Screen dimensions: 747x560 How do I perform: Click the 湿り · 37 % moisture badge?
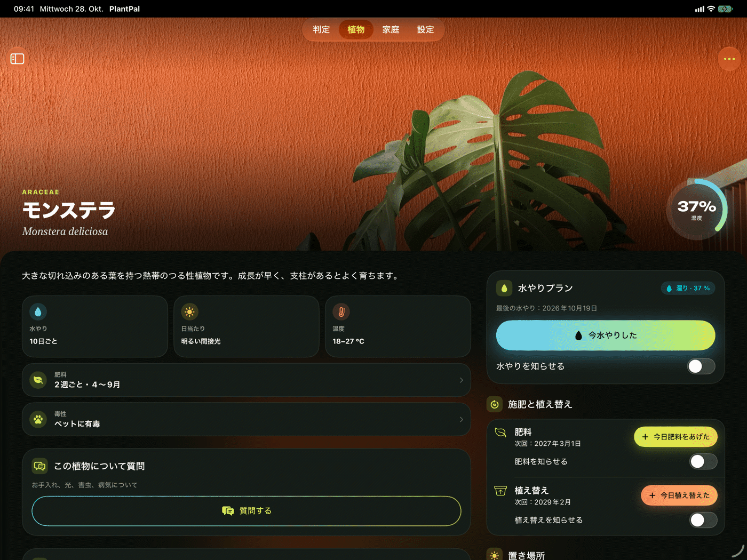tap(688, 288)
